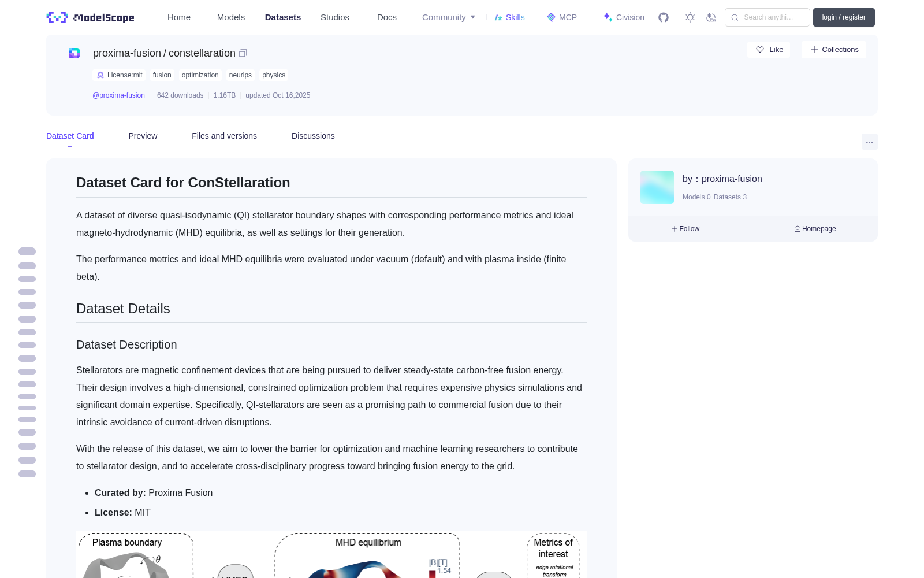Open the @proxima-fusion author link
The width and height of the screenshot is (924, 578).
click(118, 95)
